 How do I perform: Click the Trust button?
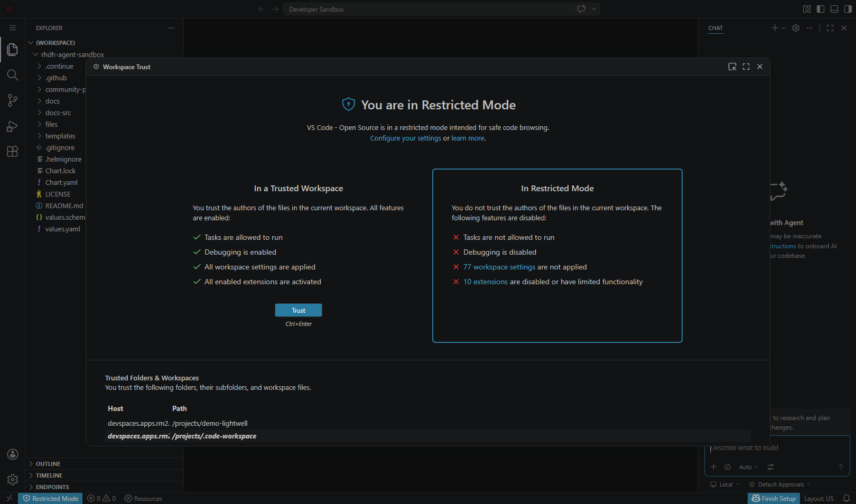pos(299,310)
